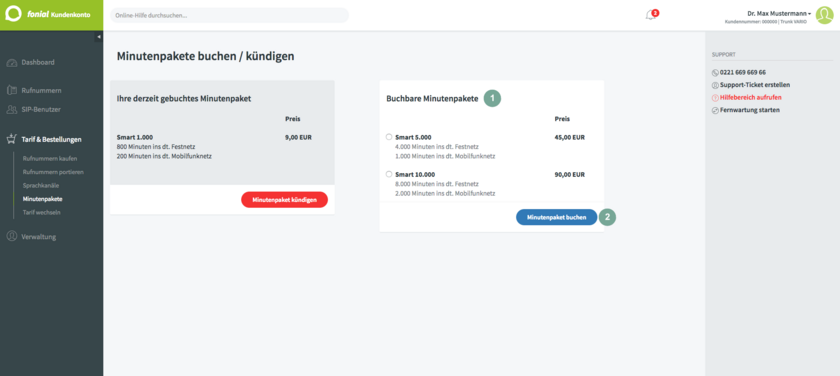Open Verwaltung menu item
Image resolution: width=840 pixels, height=376 pixels.
pyautogui.click(x=39, y=237)
